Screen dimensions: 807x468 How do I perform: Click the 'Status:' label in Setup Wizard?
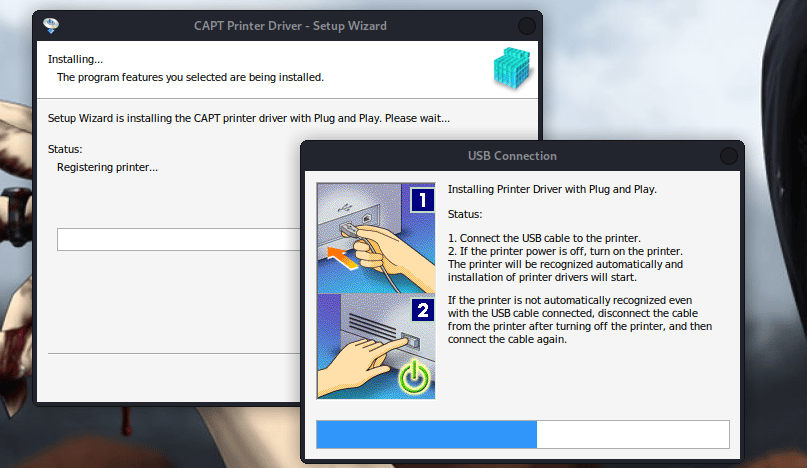65,149
